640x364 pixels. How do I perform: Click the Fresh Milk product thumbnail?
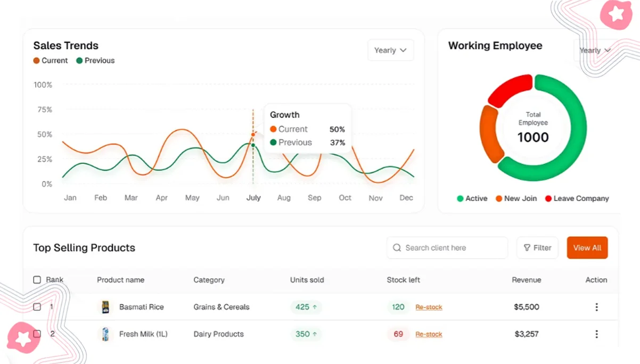tap(105, 334)
